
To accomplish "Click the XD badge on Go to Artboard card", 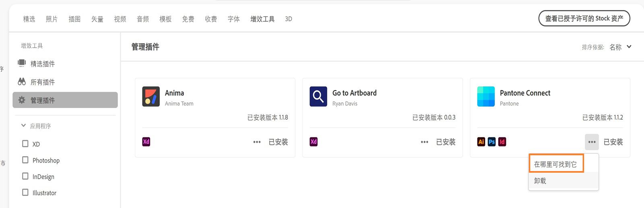I will (x=314, y=142).
